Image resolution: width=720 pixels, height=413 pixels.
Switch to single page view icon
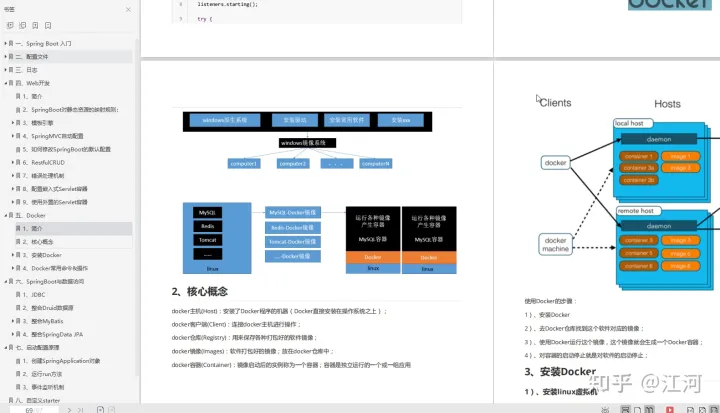click(x=637, y=410)
